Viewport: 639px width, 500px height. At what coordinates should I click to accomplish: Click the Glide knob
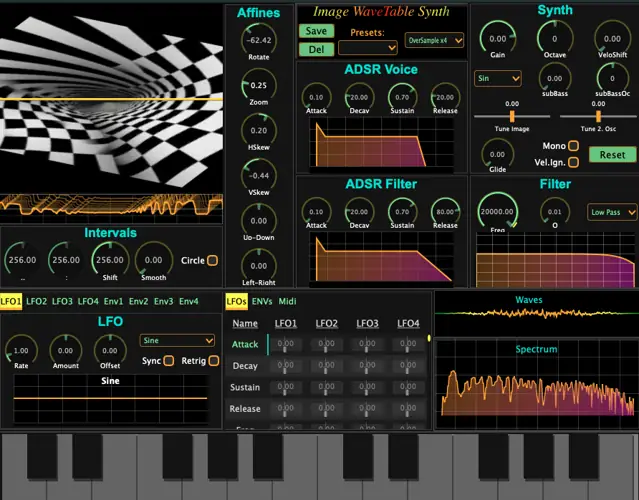click(497, 152)
